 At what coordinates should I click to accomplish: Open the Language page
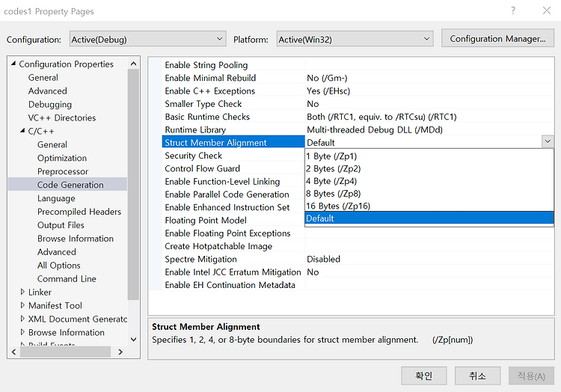tap(56, 198)
